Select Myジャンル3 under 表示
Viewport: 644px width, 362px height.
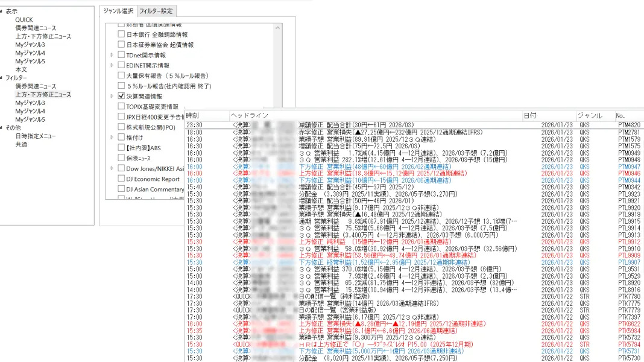[x=30, y=45]
